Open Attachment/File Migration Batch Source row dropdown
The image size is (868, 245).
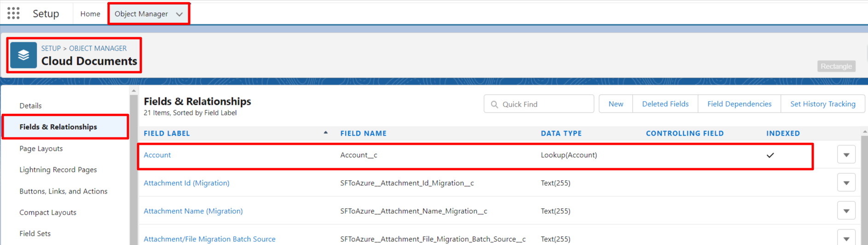[x=846, y=238]
